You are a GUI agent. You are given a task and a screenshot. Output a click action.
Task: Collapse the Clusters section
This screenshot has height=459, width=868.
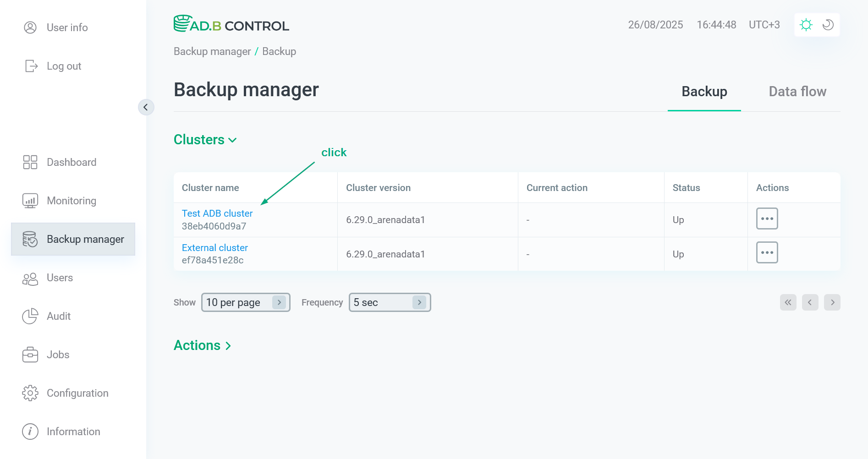(233, 140)
